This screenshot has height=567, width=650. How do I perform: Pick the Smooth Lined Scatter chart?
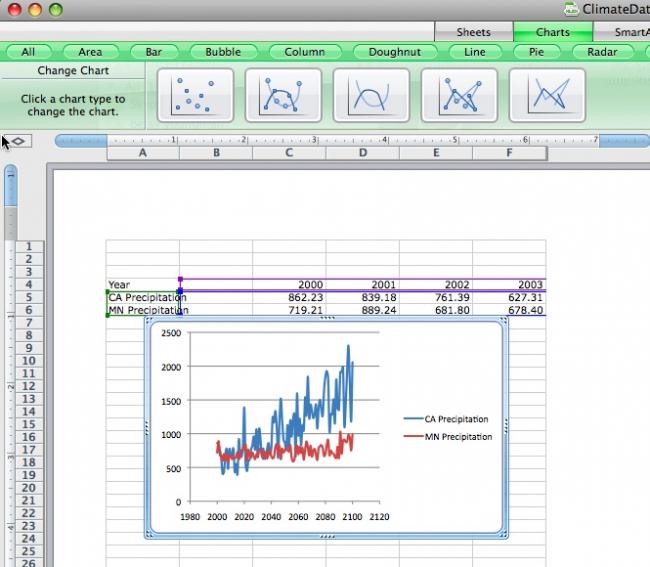[371, 94]
